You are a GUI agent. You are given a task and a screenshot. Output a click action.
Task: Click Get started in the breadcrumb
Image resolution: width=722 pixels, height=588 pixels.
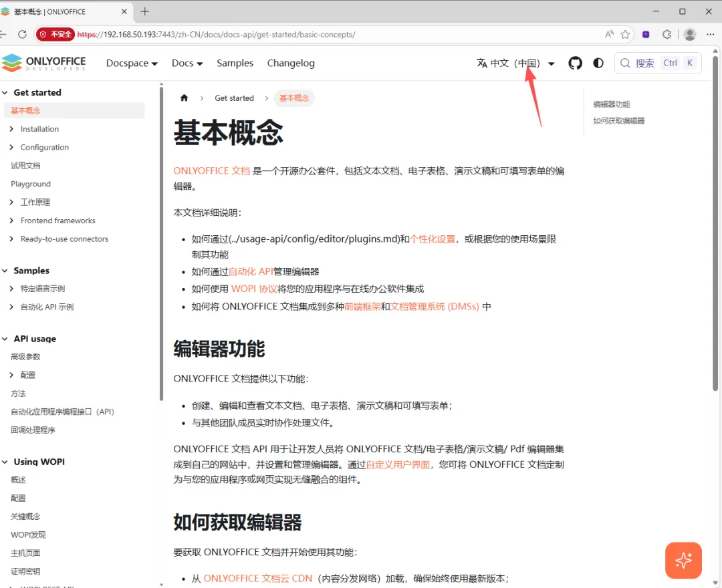(x=235, y=98)
